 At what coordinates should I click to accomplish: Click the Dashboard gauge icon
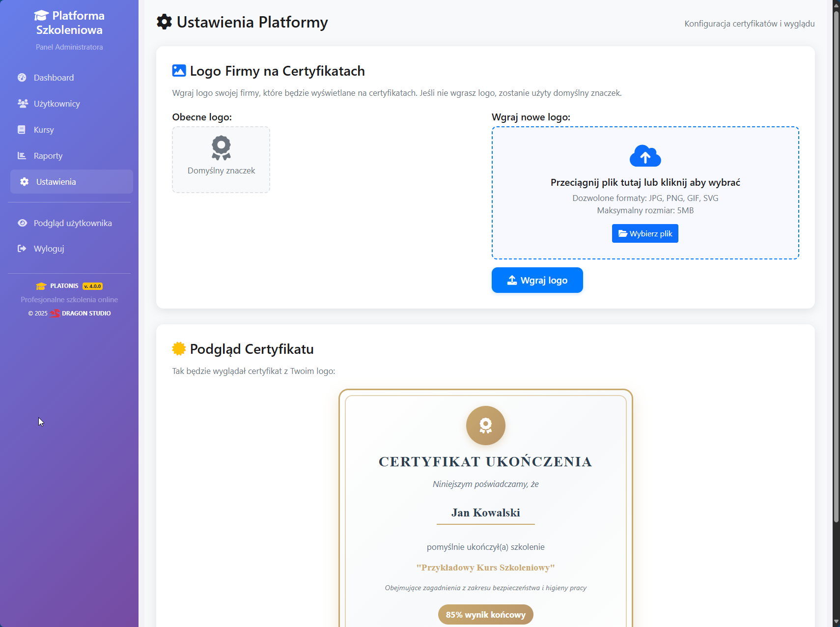coord(22,78)
